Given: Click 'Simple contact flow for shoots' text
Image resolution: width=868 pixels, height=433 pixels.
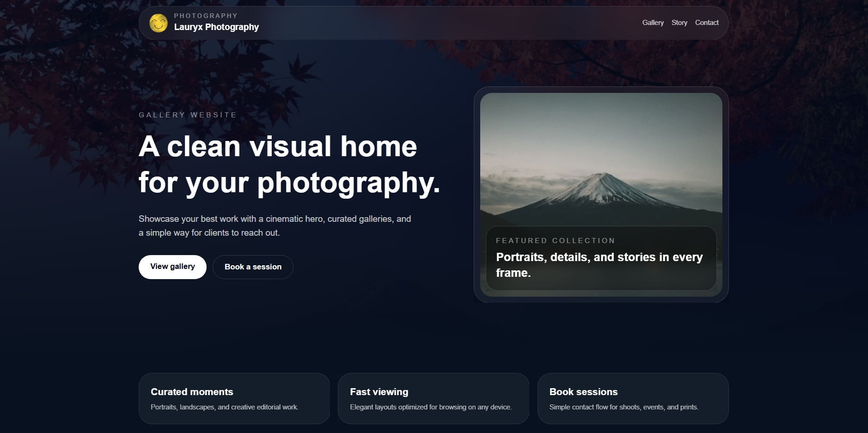Looking at the screenshot, I should (x=623, y=407).
